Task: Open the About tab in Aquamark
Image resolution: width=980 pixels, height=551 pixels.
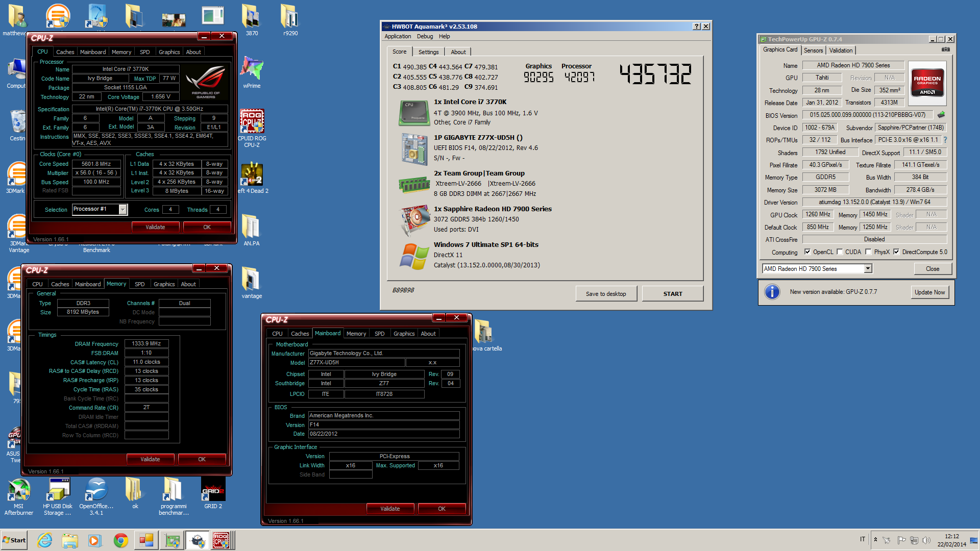Action: 458,52
